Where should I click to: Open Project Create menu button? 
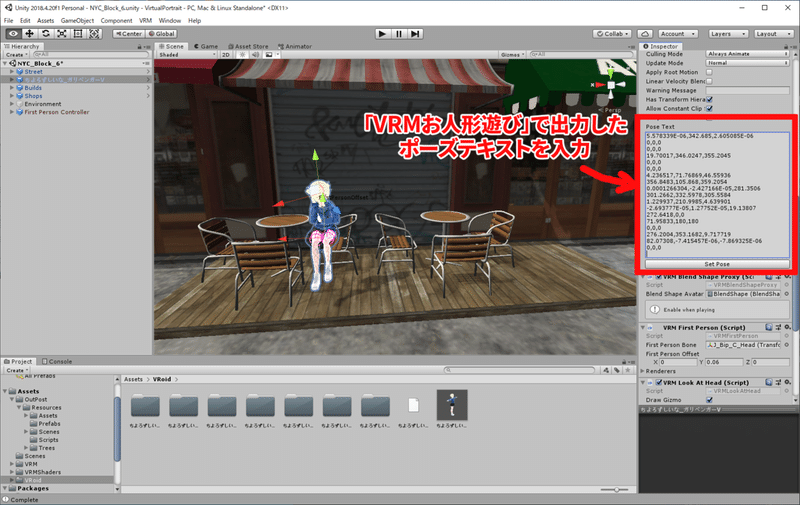17,370
